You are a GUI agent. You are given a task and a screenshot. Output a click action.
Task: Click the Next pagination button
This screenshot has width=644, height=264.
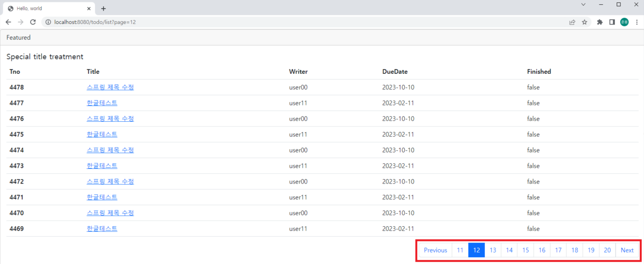(627, 250)
